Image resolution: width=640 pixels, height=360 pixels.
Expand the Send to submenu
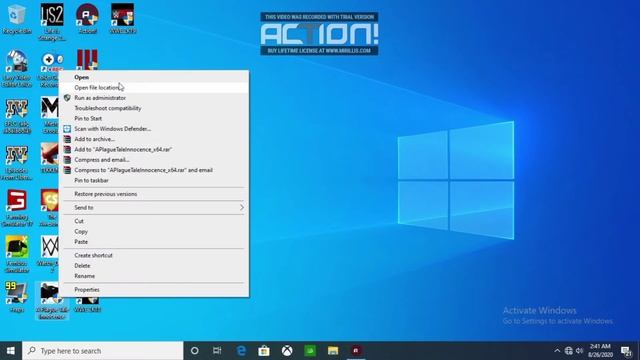154,207
